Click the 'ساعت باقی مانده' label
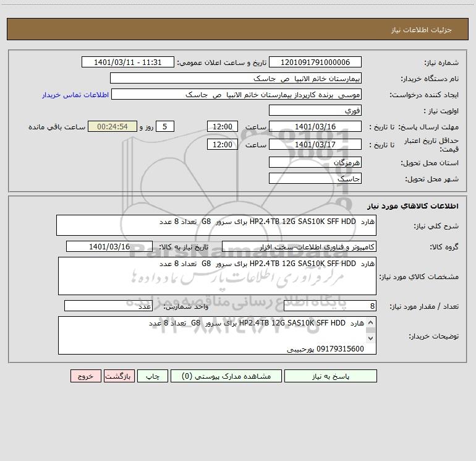The height and width of the screenshot is (461, 476). pyautogui.click(x=57, y=127)
